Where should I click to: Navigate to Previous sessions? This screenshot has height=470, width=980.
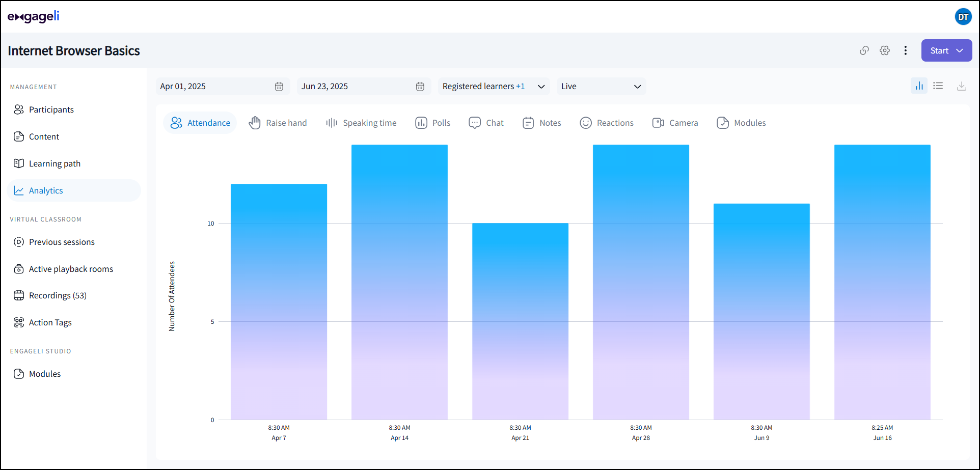[x=61, y=242]
